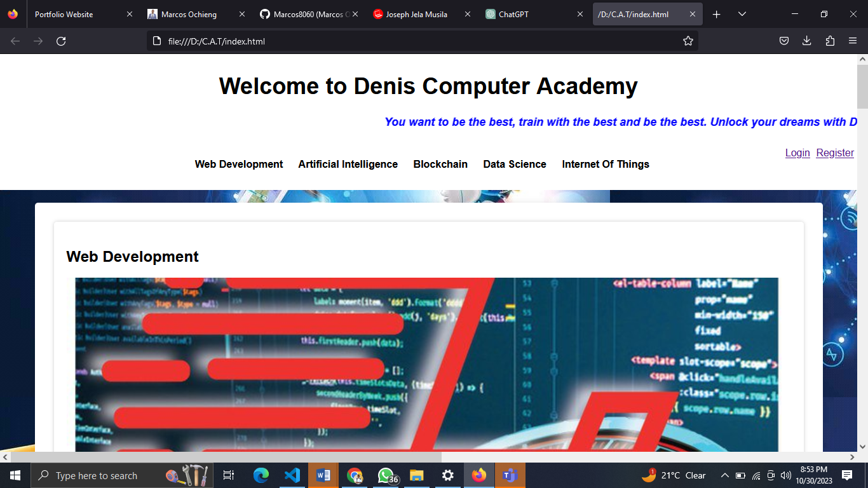The image size is (868, 488).
Task: Click Firefox icon on taskbar
Action: pos(479,475)
